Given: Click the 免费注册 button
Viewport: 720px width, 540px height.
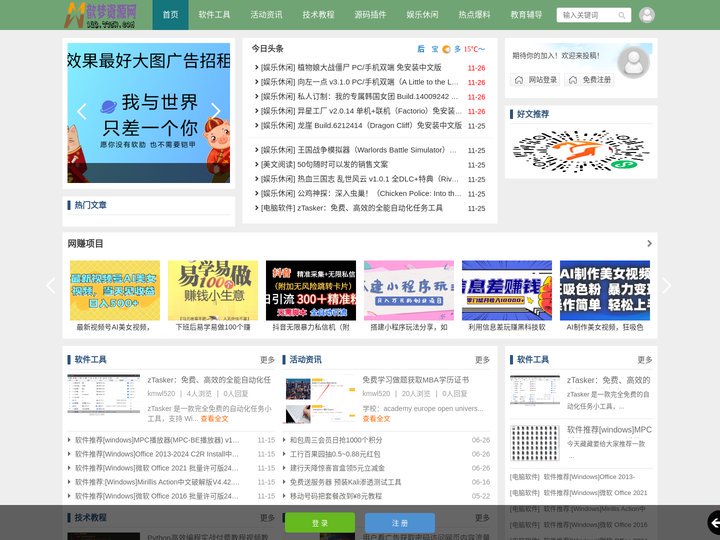Looking at the screenshot, I should point(589,80).
